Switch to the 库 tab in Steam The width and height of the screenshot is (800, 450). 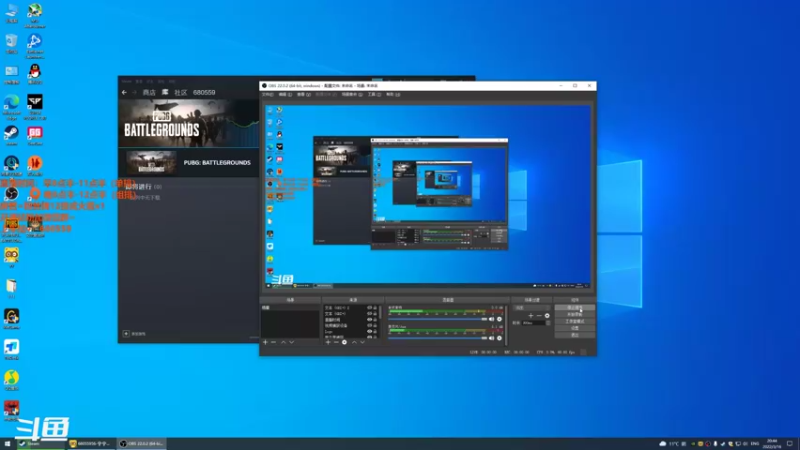165,92
